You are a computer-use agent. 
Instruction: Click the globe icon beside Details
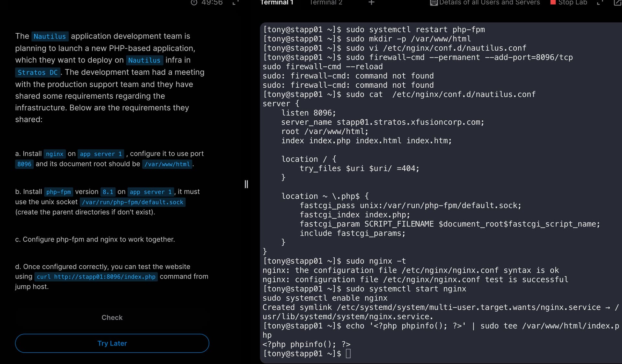point(434,3)
